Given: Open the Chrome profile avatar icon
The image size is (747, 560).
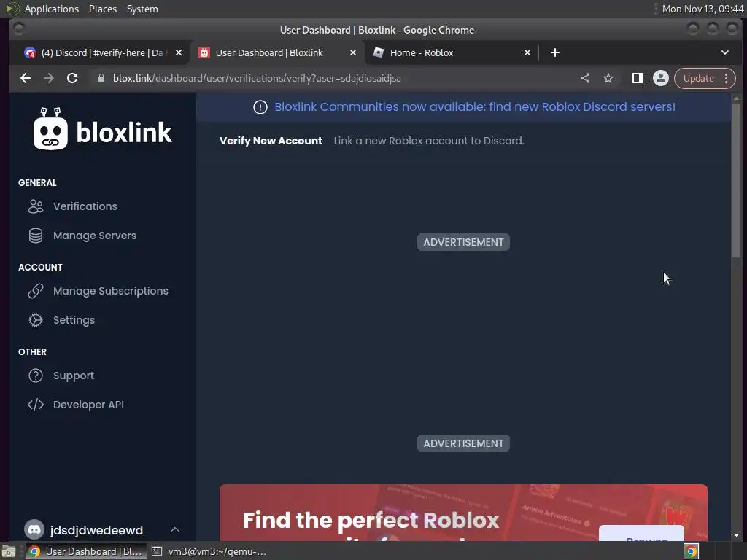Looking at the screenshot, I should (661, 78).
